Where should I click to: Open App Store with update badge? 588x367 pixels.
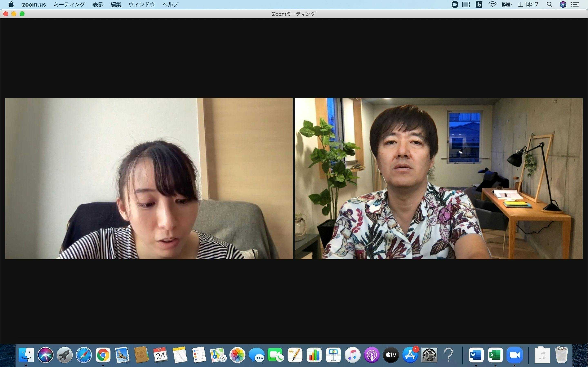tap(410, 355)
